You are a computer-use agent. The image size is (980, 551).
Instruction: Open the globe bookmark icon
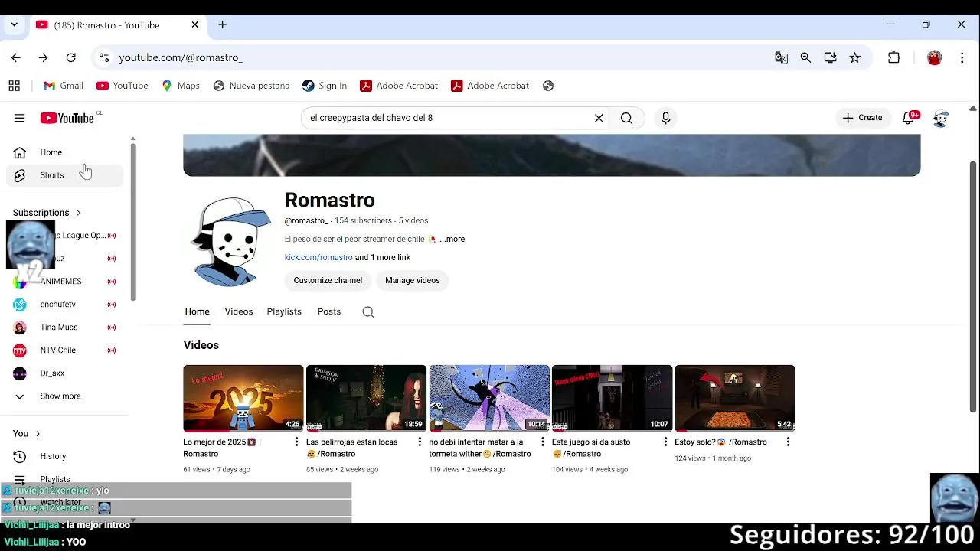point(548,86)
